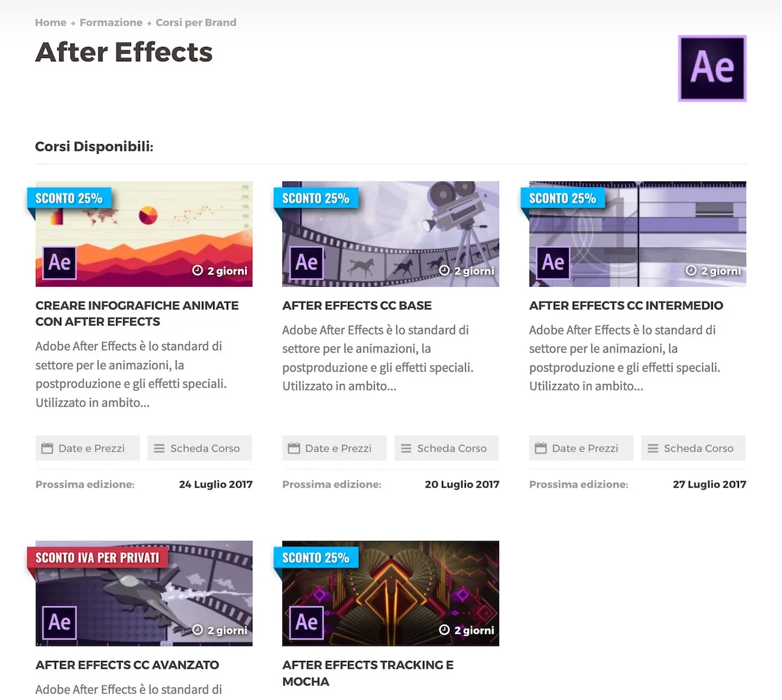This screenshot has height=700, width=782.
Task: Select the After Effects CC Base course title
Action: point(356,305)
